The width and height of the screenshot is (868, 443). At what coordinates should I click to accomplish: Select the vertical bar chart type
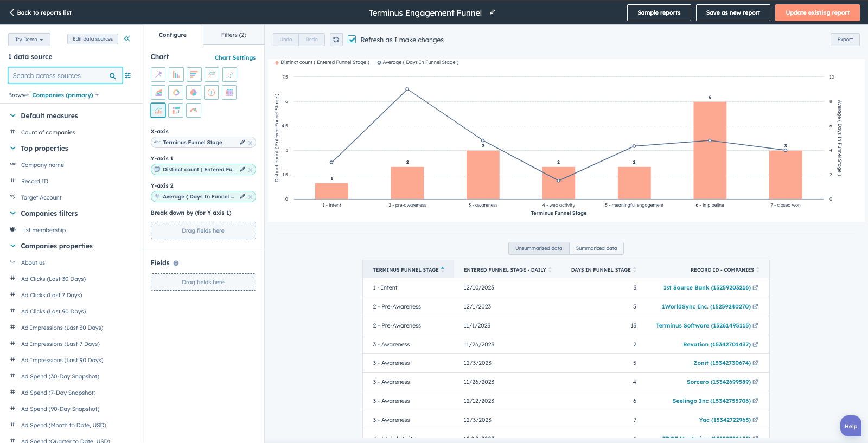tap(176, 75)
